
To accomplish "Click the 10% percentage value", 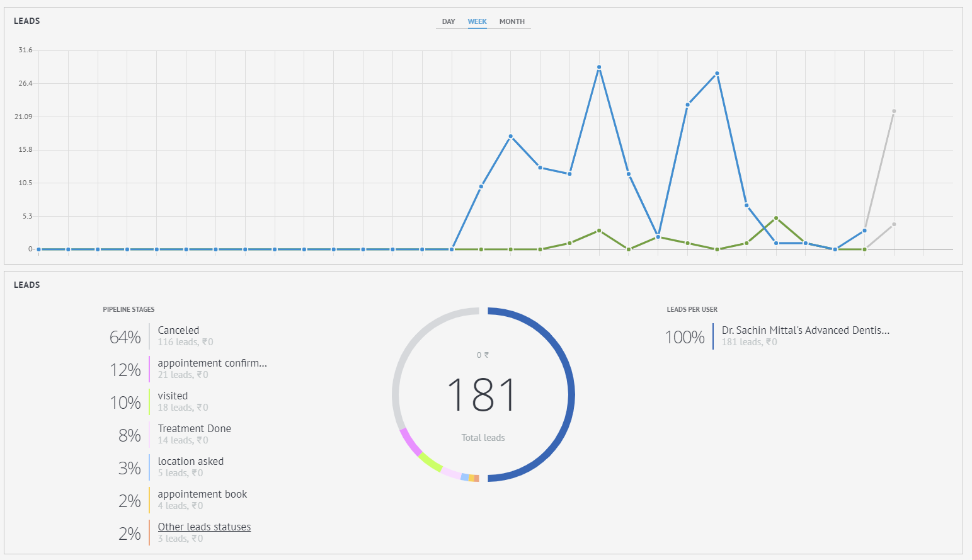I will tap(125, 403).
